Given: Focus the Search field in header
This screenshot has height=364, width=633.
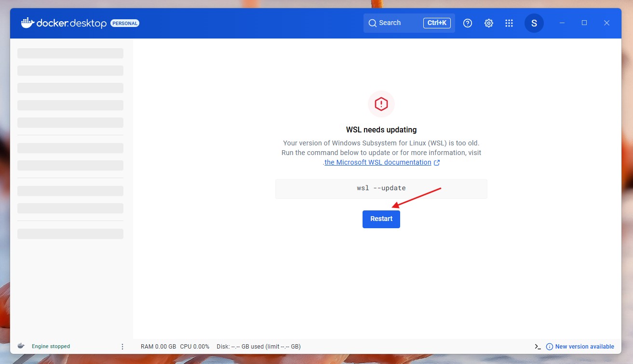Looking at the screenshot, I should tap(393, 23).
